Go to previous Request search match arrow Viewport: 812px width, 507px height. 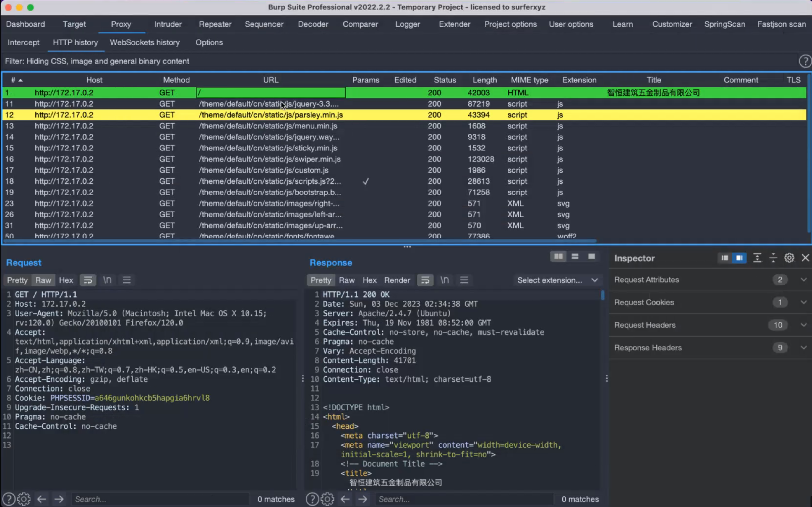42,499
